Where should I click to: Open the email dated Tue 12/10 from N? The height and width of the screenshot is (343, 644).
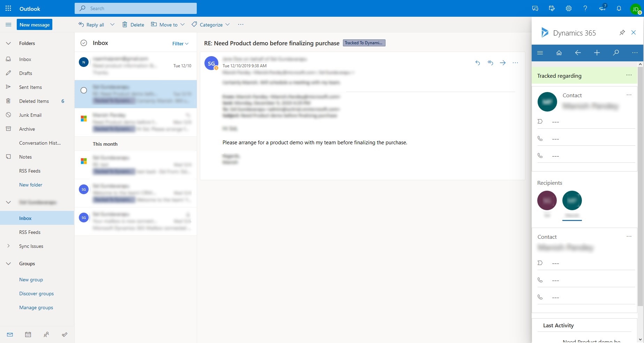136,66
